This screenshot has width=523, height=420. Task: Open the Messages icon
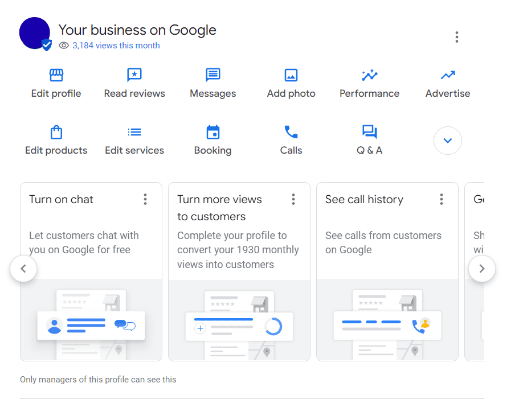pos(213,75)
